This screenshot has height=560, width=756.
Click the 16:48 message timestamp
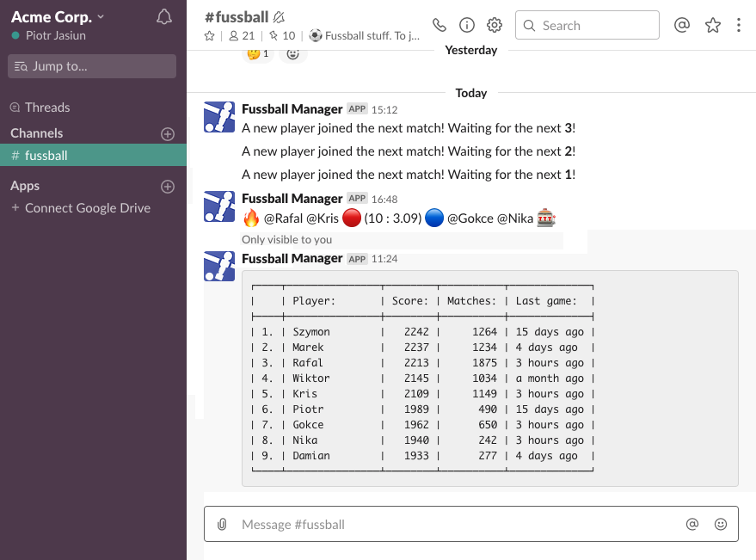(384, 200)
